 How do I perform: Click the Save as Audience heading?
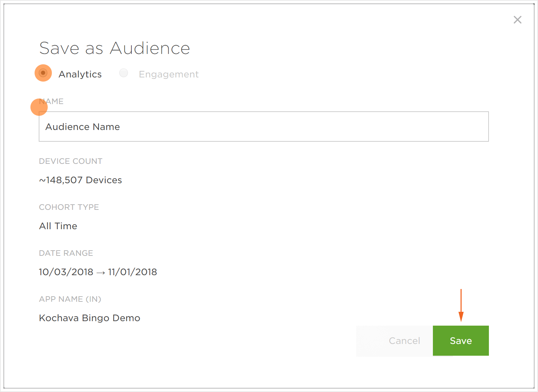pos(114,48)
